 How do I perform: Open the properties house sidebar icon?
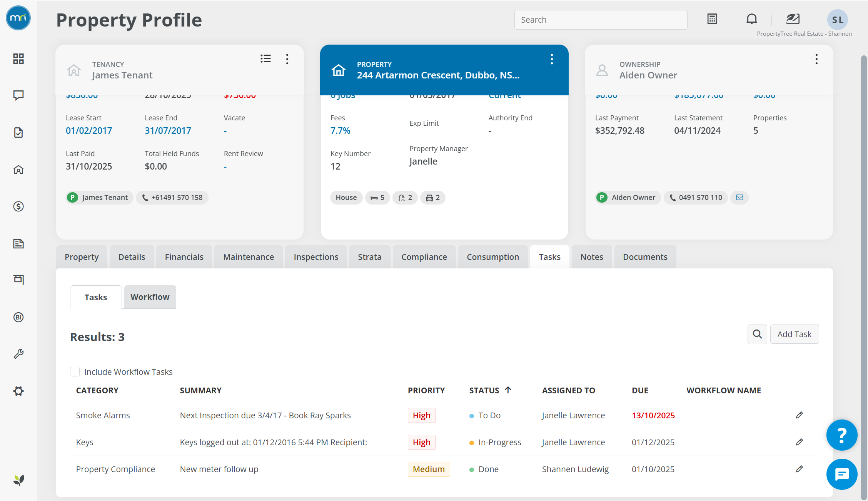coord(18,170)
